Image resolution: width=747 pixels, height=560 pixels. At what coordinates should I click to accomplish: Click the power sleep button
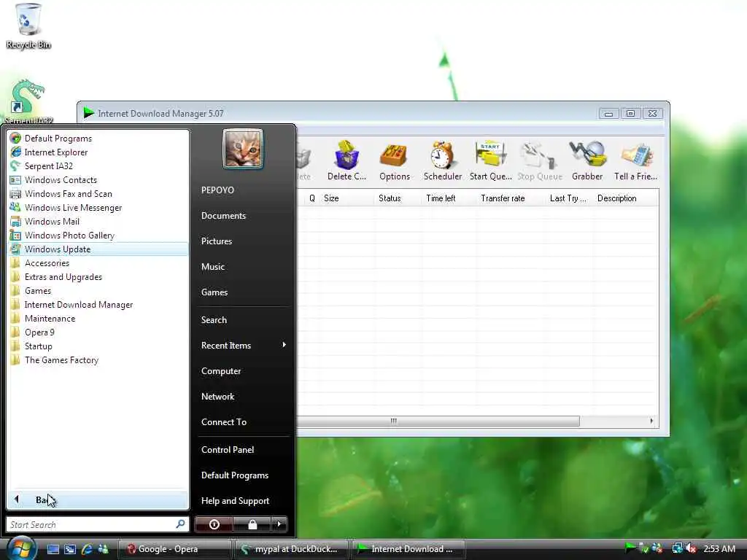point(214,524)
